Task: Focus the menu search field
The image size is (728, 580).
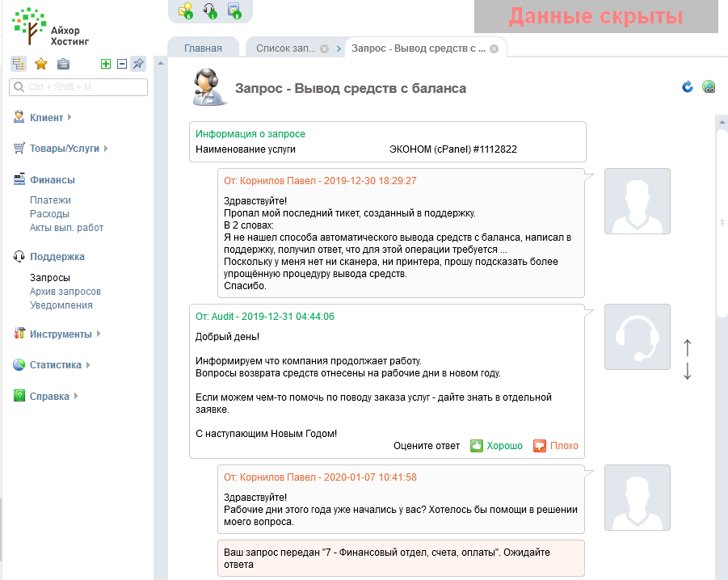Action: [x=78, y=87]
